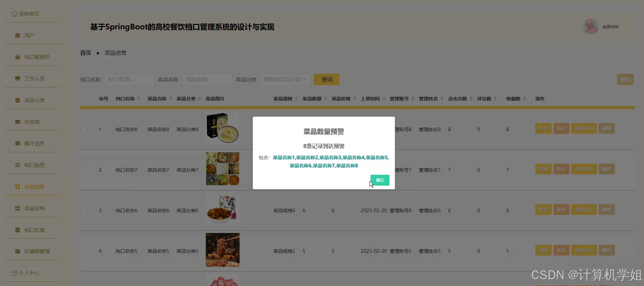The image size is (644, 286).
Task: Sort by 点击次数 column arrows
Action: (x=471, y=99)
